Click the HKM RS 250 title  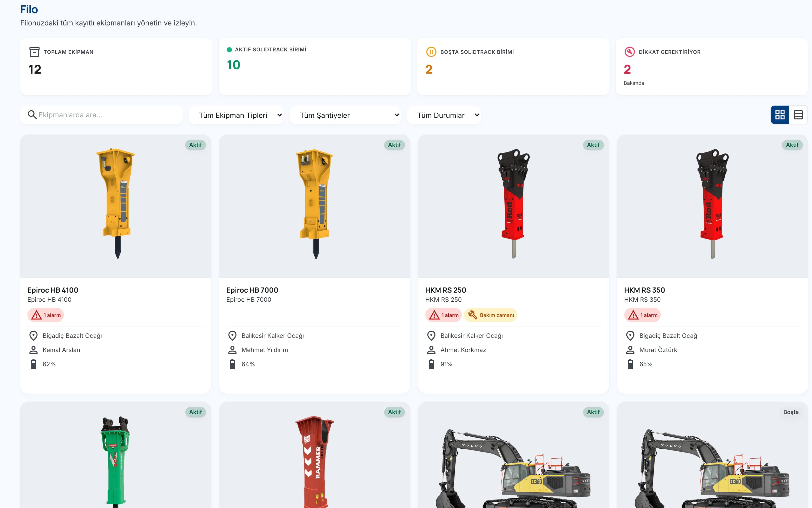446,290
